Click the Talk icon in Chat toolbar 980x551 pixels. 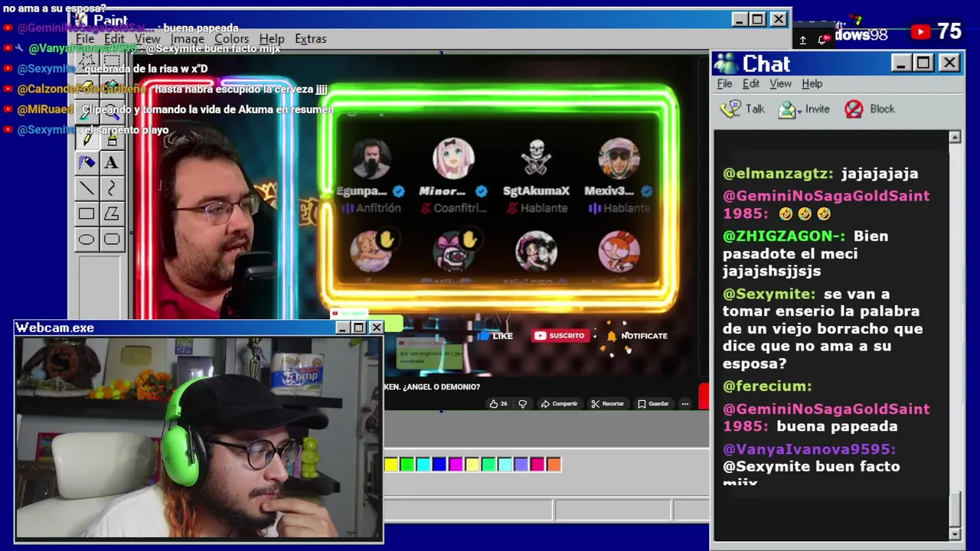click(x=730, y=109)
